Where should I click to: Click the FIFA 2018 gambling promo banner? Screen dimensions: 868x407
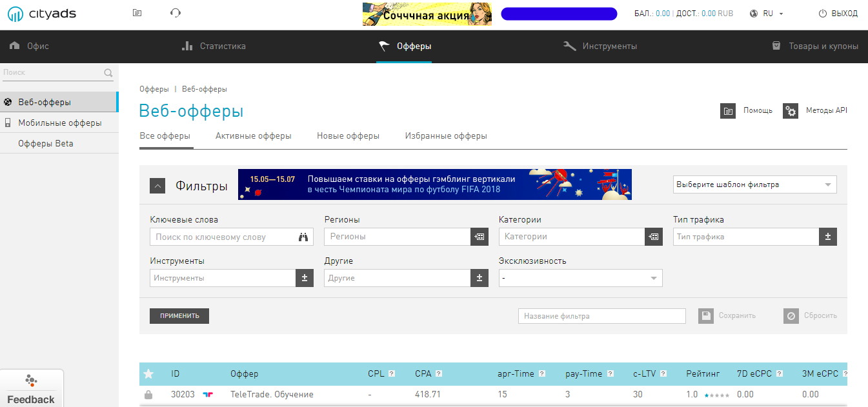coord(435,184)
